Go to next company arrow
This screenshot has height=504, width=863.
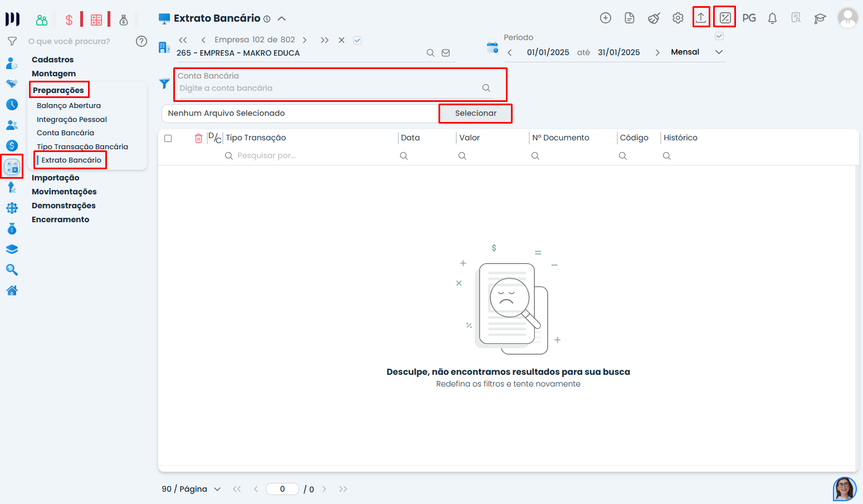click(x=305, y=40)
